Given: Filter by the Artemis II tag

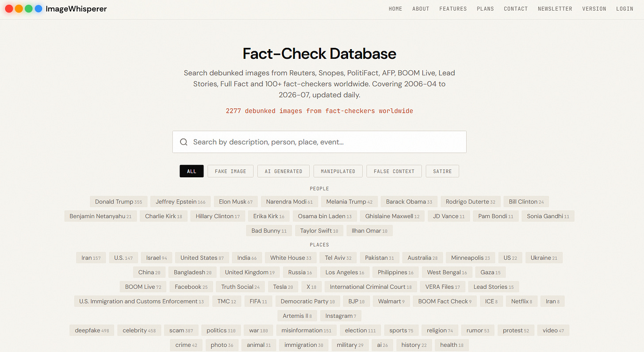Looking at the screenshot, I should (x=297, y=316).
